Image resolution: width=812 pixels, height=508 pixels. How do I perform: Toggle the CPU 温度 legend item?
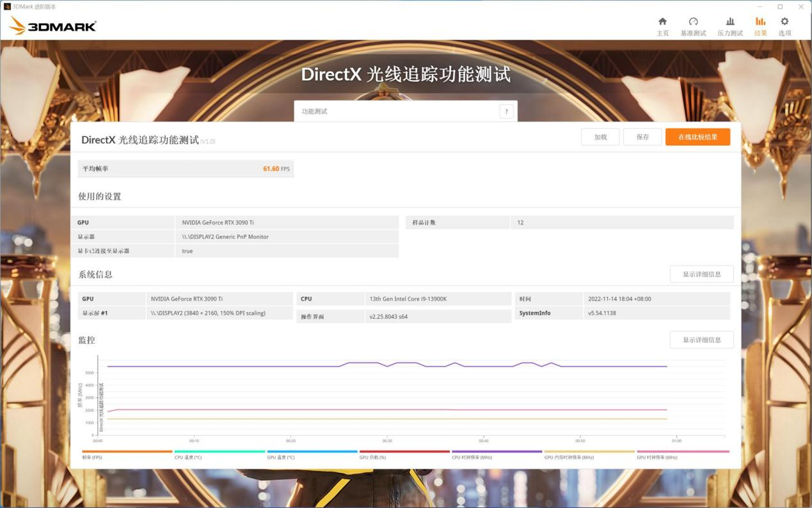tap(219, 455)
